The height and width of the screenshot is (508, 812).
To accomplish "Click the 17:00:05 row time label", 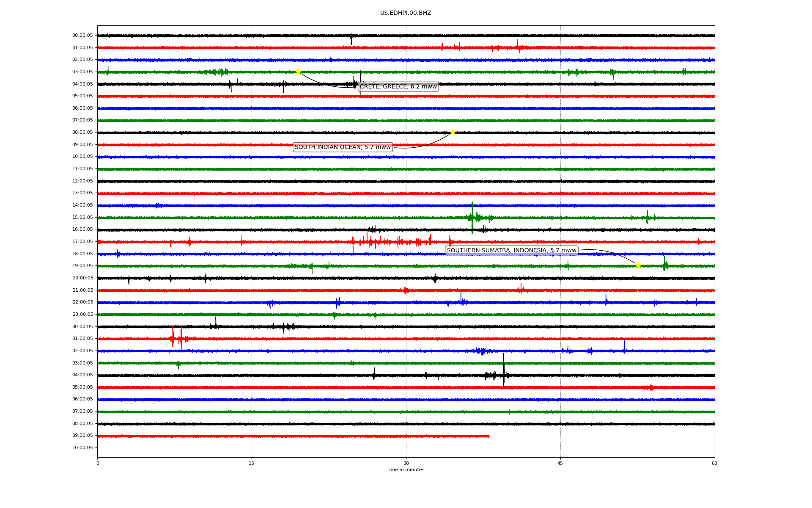I will point(82,242).
